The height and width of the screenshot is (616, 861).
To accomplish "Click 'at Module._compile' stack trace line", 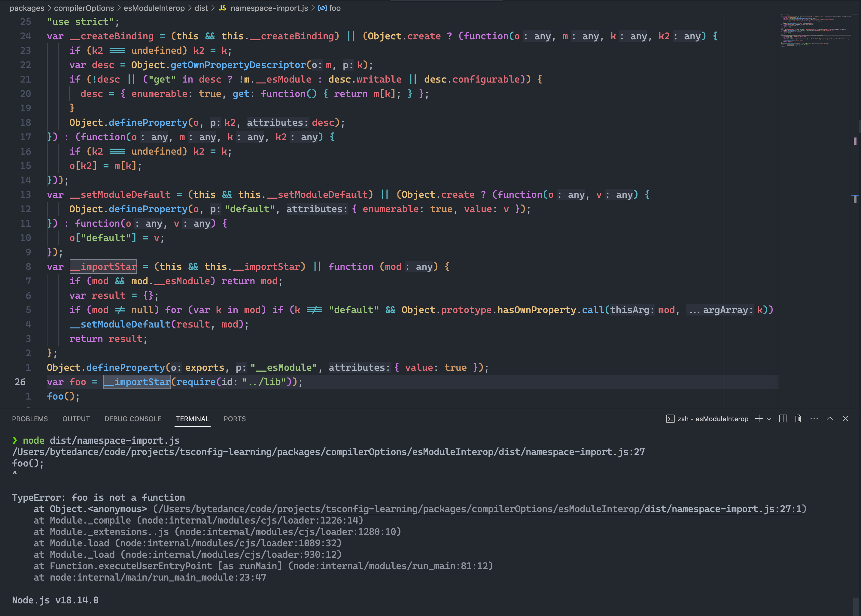I will pos(199,520).
